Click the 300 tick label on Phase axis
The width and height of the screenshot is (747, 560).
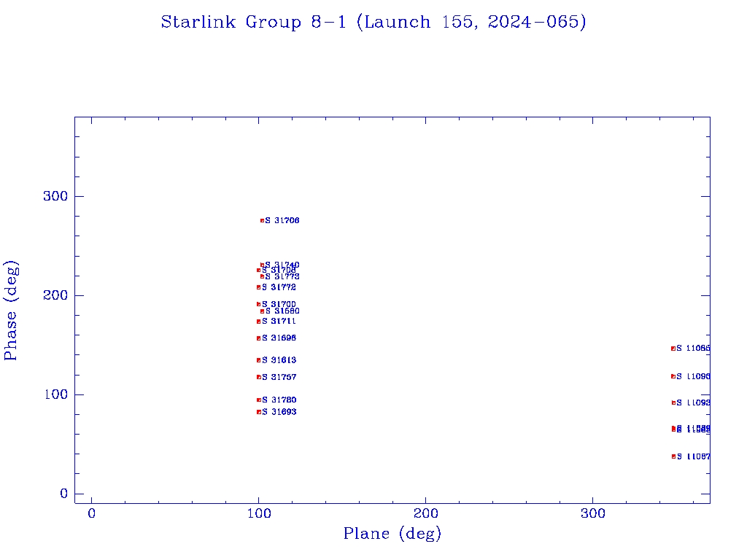click(x=55, y=196)
